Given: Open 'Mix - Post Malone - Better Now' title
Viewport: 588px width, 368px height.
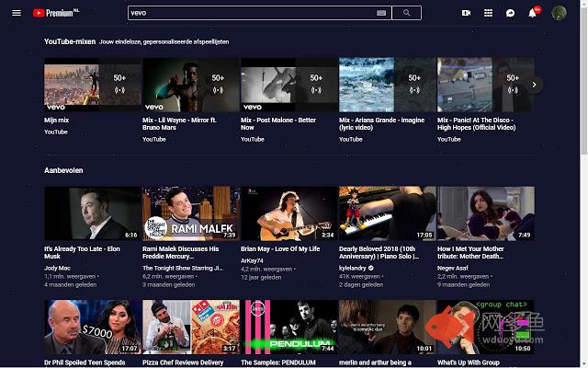Looking at the screenshot, I should point(278,124).
